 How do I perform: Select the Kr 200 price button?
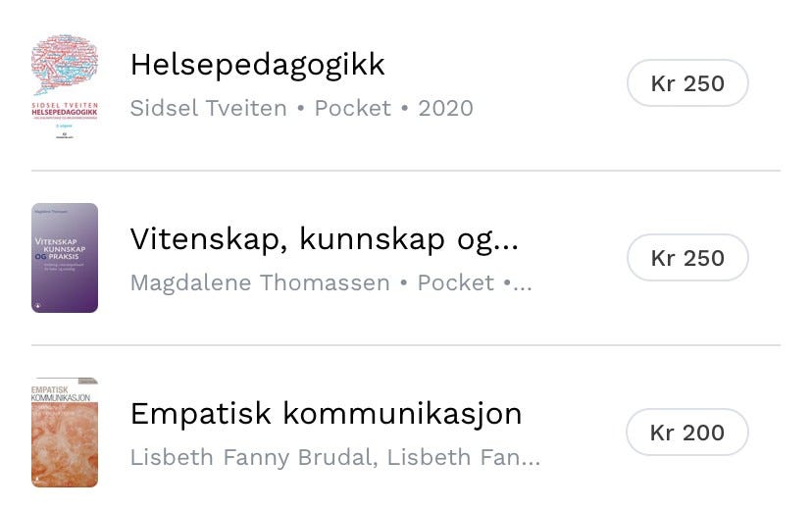(687, 433)
